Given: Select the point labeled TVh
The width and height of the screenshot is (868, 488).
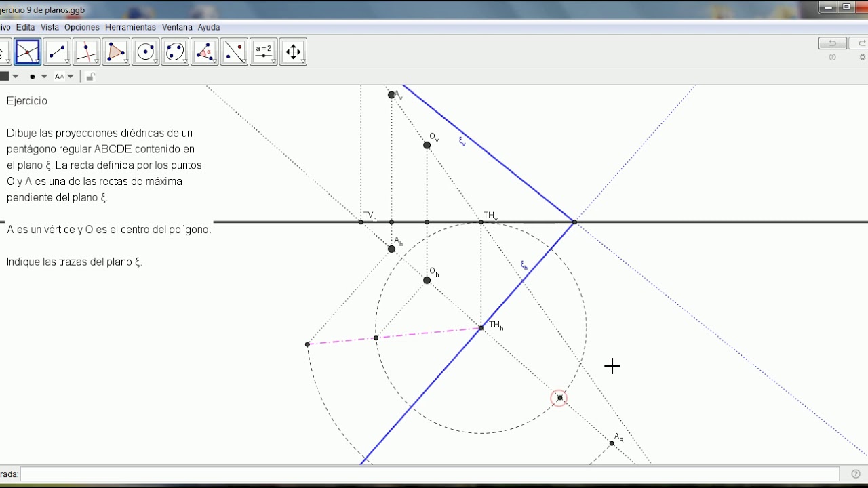Looking at the screenshot, I should point(361,222).
